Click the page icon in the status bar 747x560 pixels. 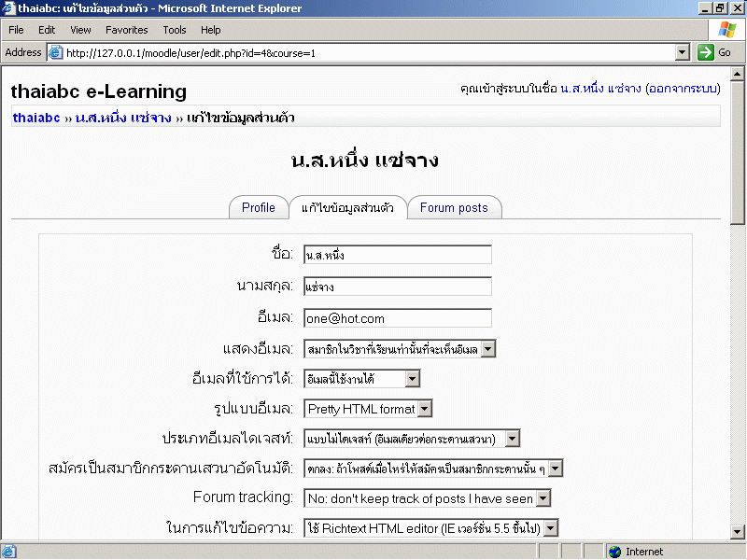coord(8,552)
